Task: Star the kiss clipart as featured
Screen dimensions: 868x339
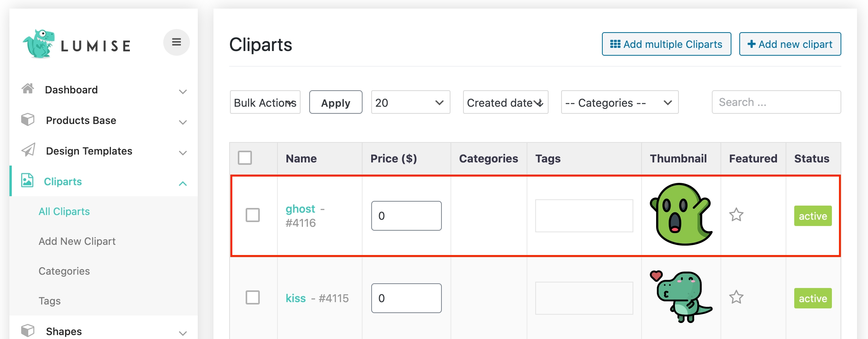Action: click(x=736, y=297)
